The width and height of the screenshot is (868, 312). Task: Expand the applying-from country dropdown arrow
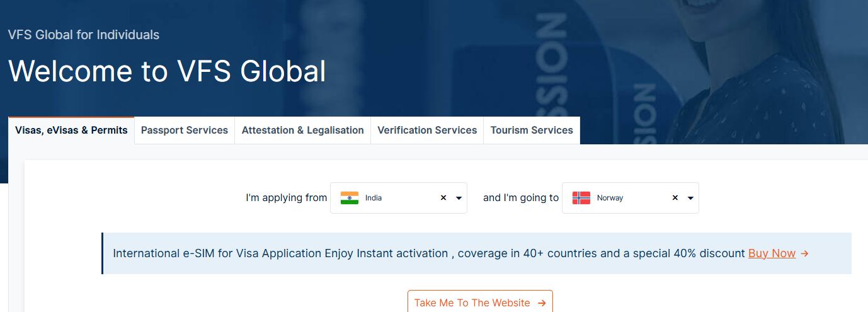click(459, 198)
